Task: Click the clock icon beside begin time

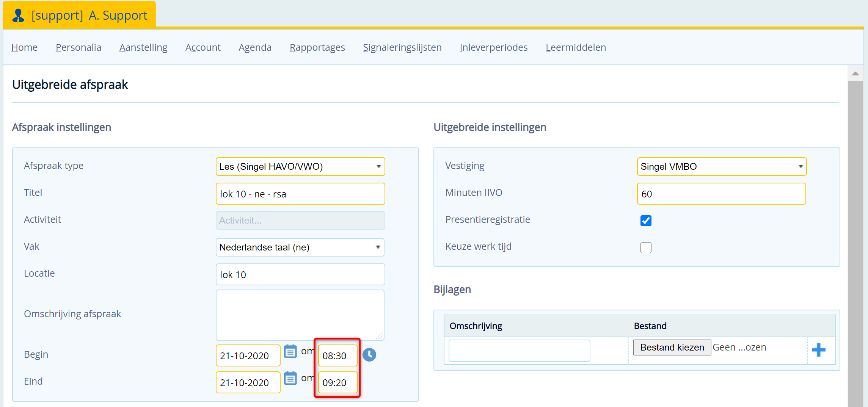Action: click(x=369, y=355)
